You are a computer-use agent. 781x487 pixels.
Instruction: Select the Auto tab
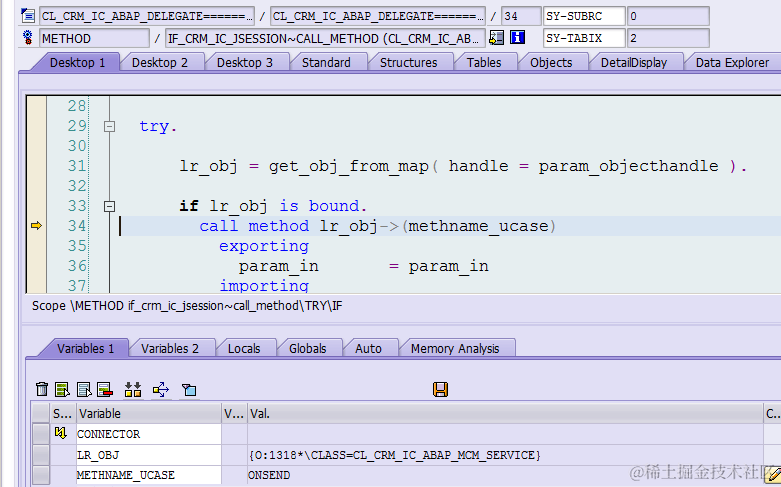369,349
